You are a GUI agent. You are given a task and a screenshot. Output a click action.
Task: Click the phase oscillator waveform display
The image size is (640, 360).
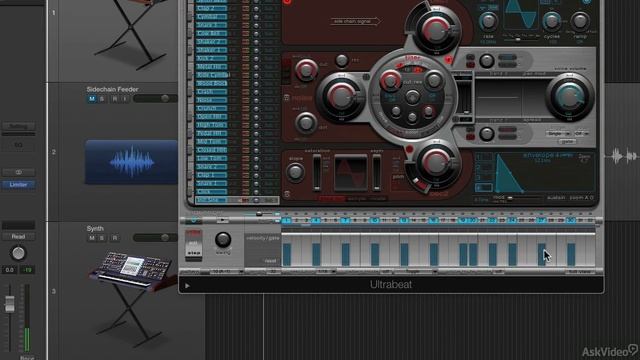coord(350,173)
